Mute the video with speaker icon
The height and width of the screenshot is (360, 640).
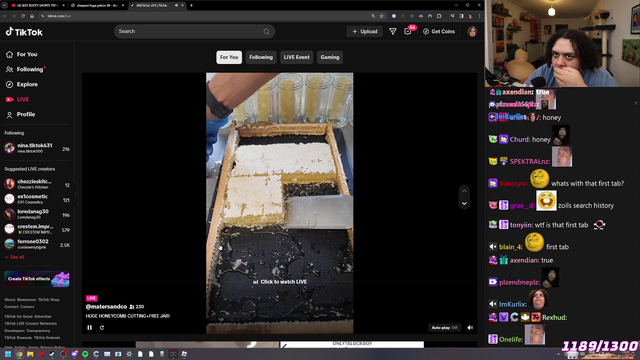[x=470, y=327]
